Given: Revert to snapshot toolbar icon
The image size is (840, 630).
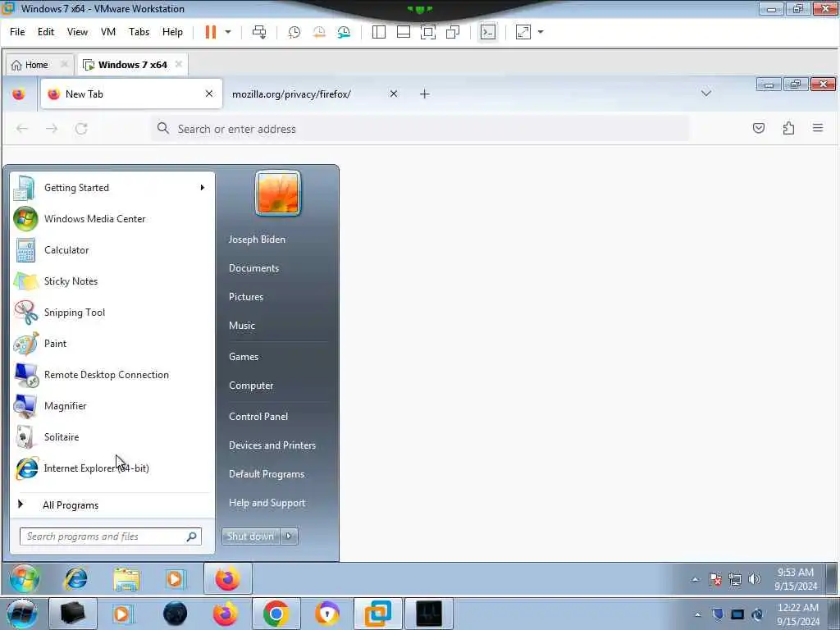Looking at the screenshot, I should [319, 32].
